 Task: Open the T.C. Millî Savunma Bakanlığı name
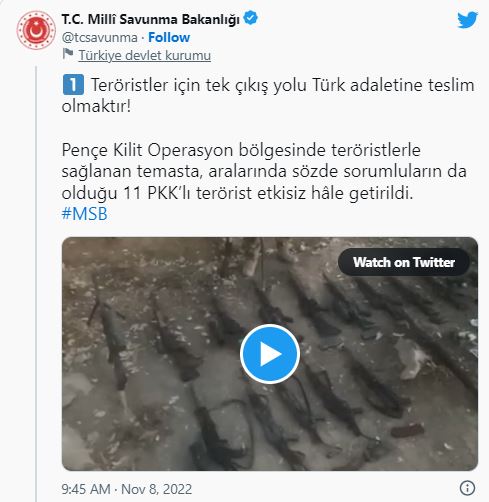(x=151, y=19)
